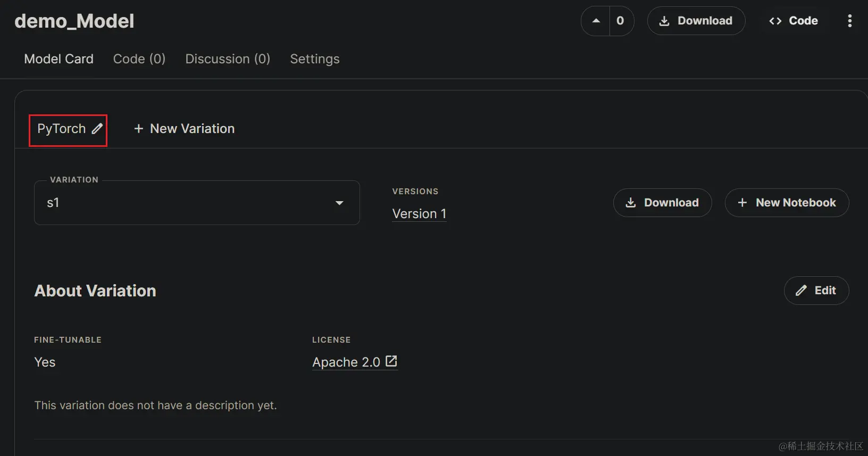Edit the About Variation section
This screenshot has height=456, width=868.
pyautogui.click(x=816, y=291)
